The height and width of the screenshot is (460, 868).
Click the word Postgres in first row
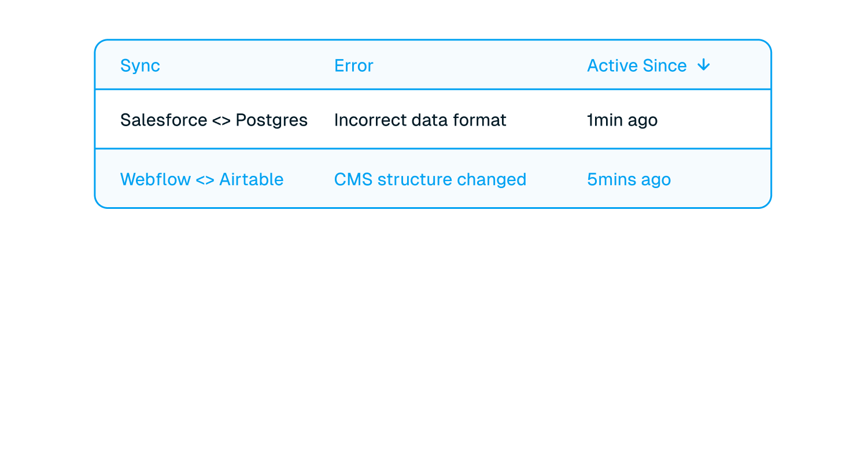(x=272, y=121)
